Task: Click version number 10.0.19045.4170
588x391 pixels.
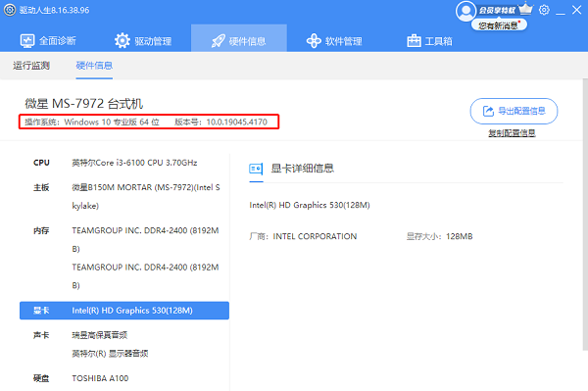Action: point(236,122)
